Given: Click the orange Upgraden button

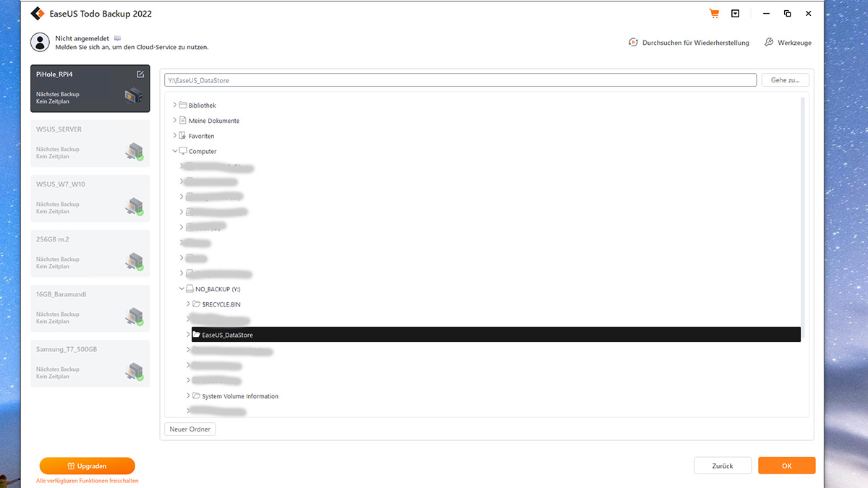Looking at the screenshot, I should (88, 466).
